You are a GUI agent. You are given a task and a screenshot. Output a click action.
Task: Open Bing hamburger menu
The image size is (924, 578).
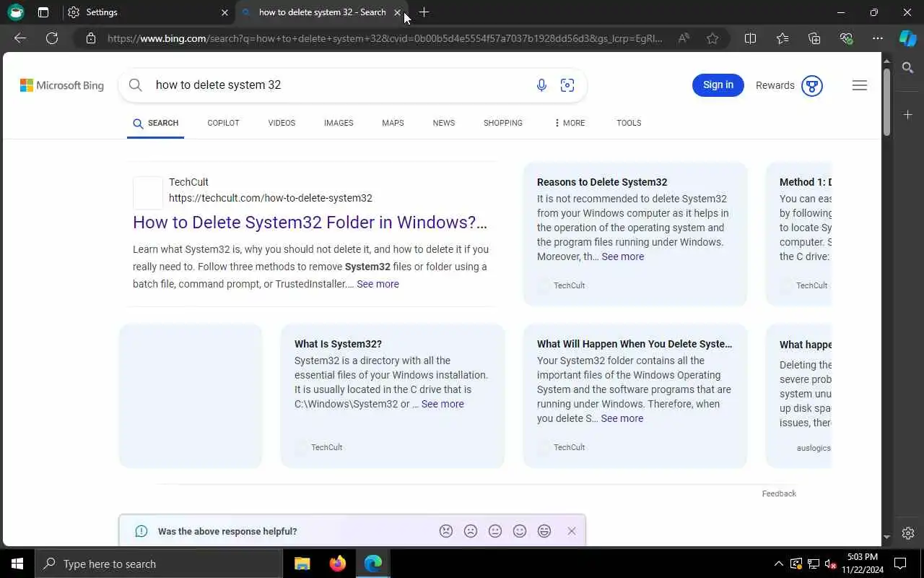859,85
